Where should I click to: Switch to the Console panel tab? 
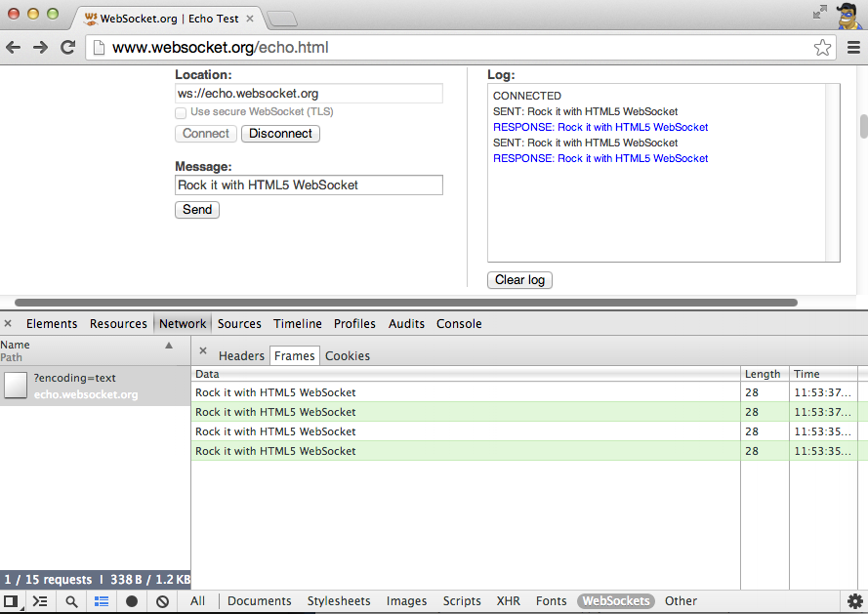point(459,324)
